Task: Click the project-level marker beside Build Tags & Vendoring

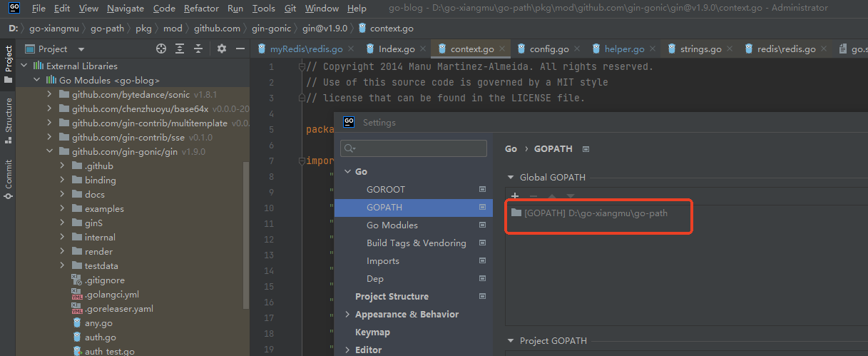Action: click(482, 243)
